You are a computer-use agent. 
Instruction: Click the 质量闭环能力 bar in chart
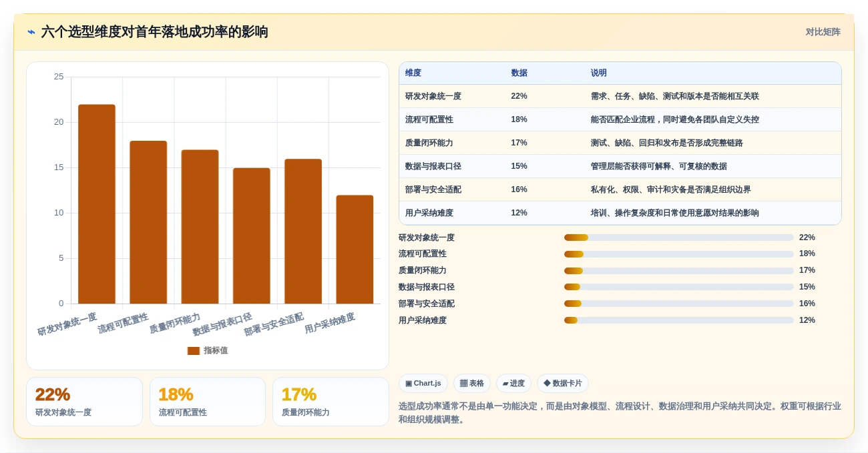200,227
